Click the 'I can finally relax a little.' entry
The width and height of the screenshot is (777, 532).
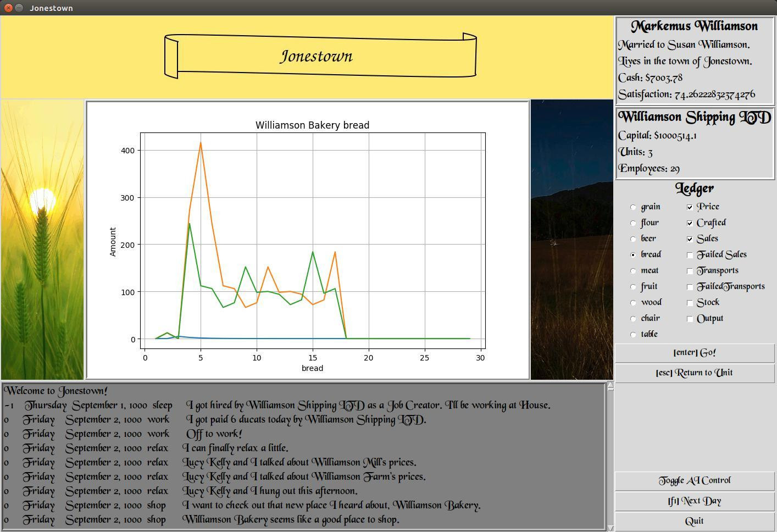pyautogui.click(x=235, y=448)
